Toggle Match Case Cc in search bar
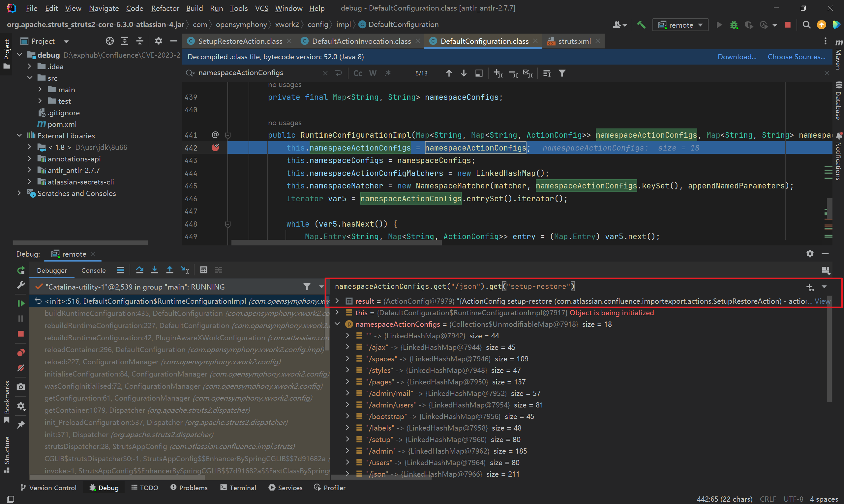 coord(358,73)
